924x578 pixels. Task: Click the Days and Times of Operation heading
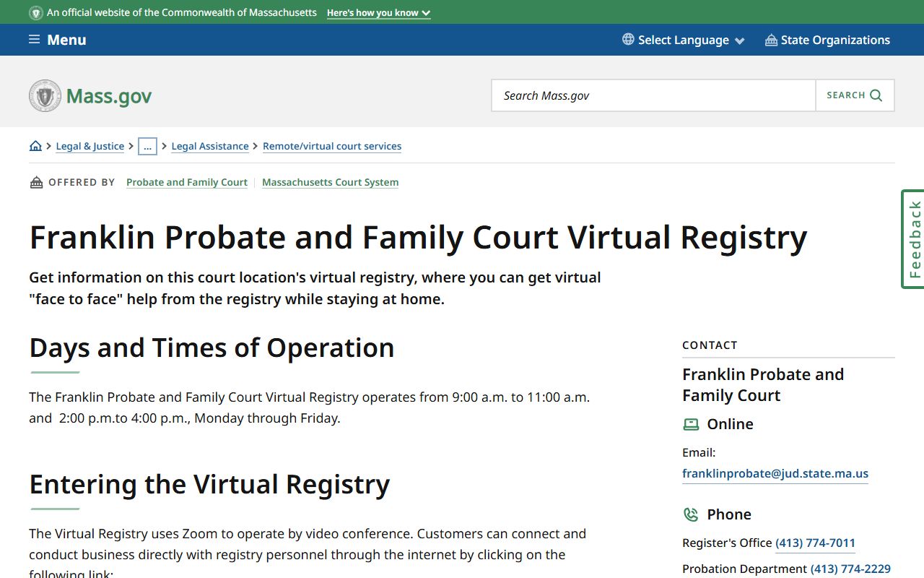click(x=212, y=348)
